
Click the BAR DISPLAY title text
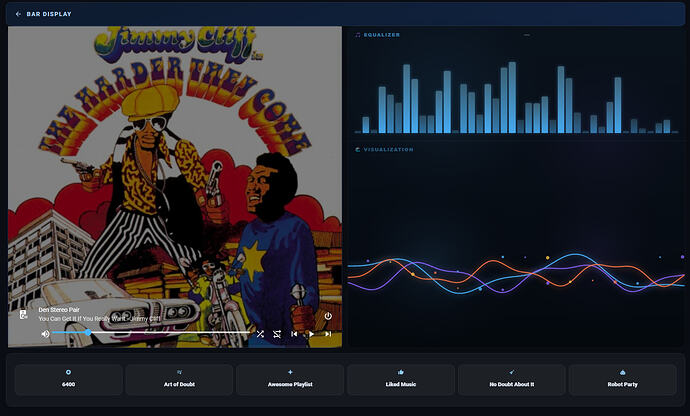pyautogui.click(x=49, y=14)
